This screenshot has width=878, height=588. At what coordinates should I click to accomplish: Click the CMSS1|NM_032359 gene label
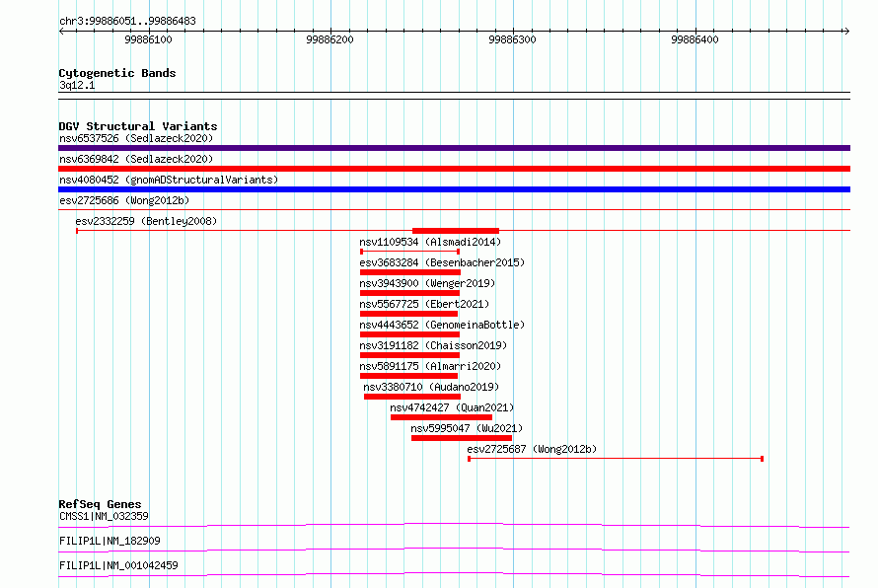click(x=104, y=516)
